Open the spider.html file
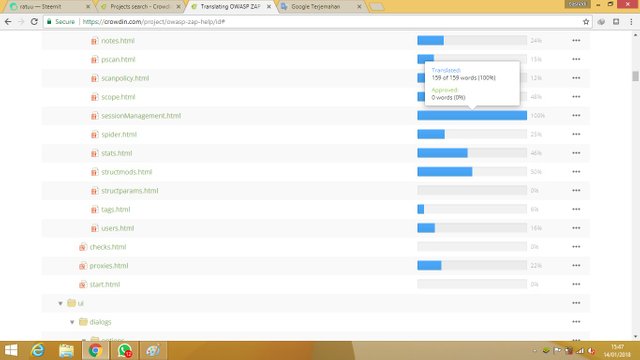Viewport: 640px width, 360px height. pos(119,135)
